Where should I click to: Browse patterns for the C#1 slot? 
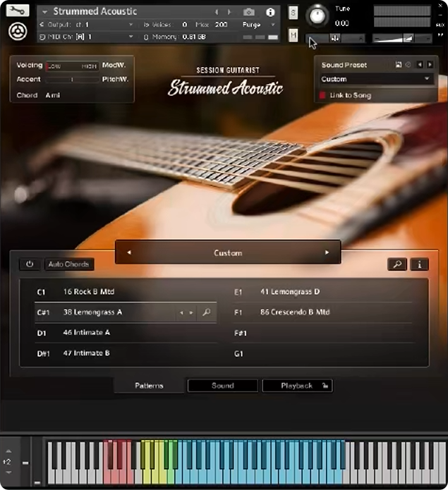click(206, 312)
